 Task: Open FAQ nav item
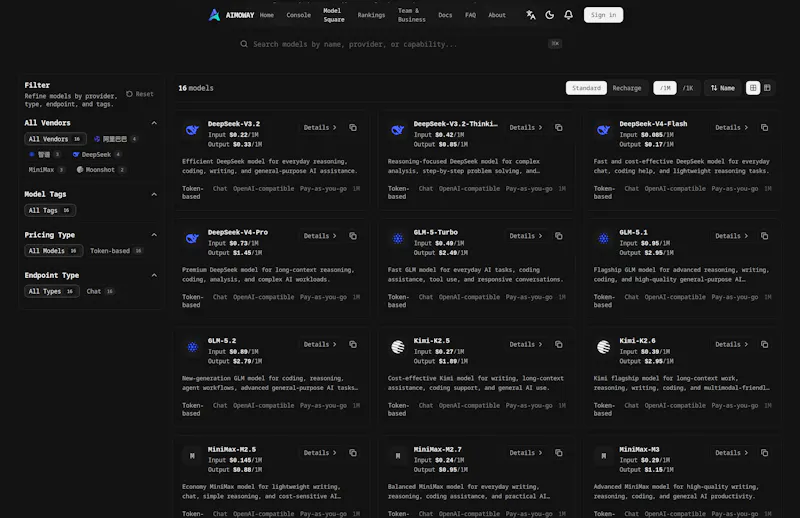pyautogui.click(x=470, y=15)
